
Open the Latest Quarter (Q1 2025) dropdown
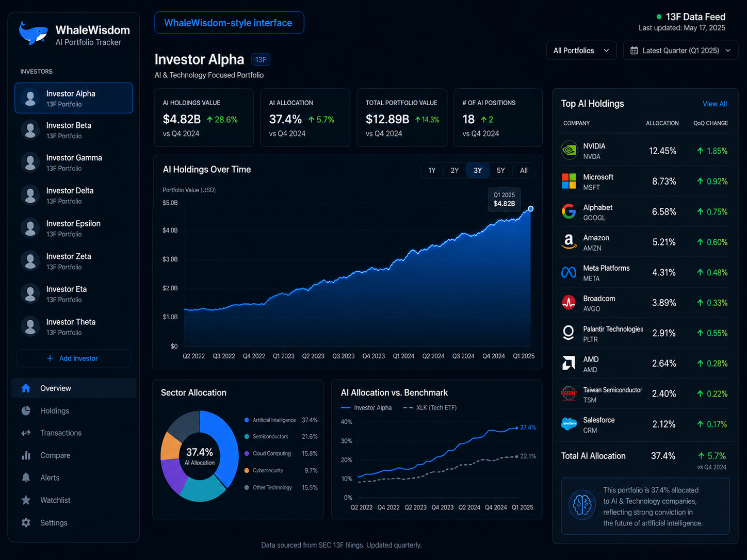[680, 51]
